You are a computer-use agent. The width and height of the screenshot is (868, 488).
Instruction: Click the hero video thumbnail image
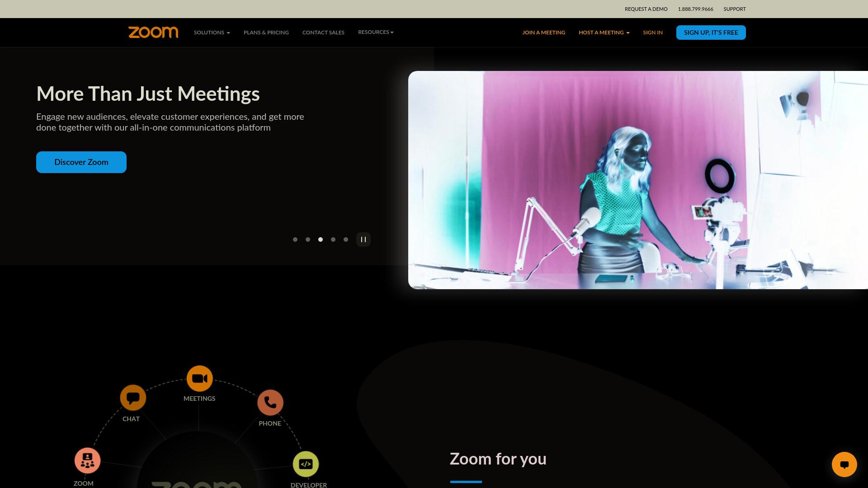point(638,180)
